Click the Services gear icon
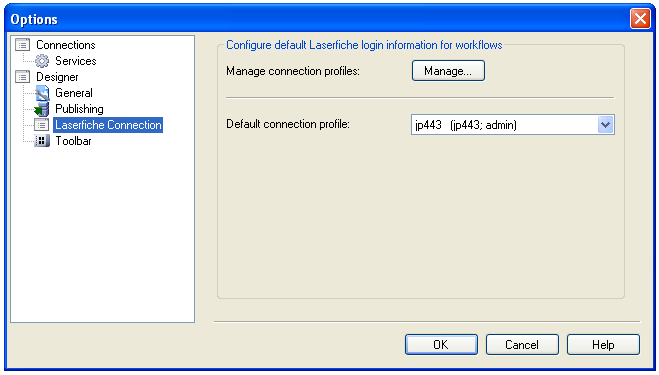Viewport: 659px width, 375px height. [42, 61]
